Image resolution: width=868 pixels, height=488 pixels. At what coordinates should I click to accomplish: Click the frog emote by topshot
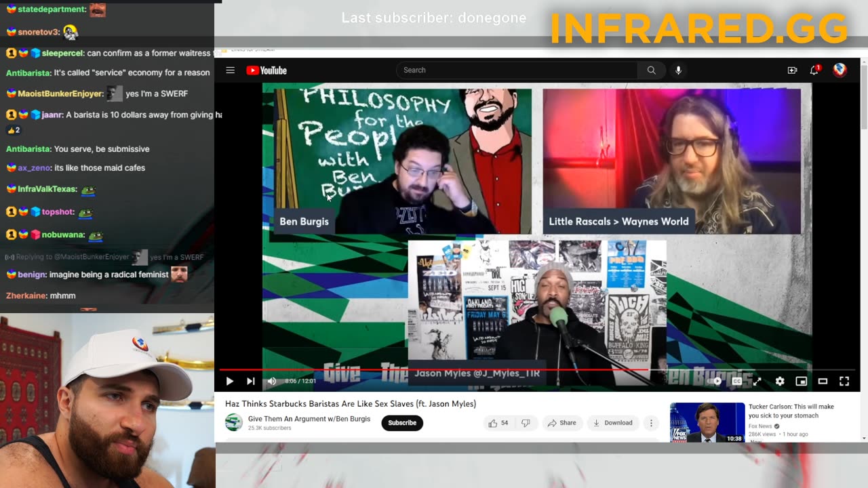click(x=85, y=212)
